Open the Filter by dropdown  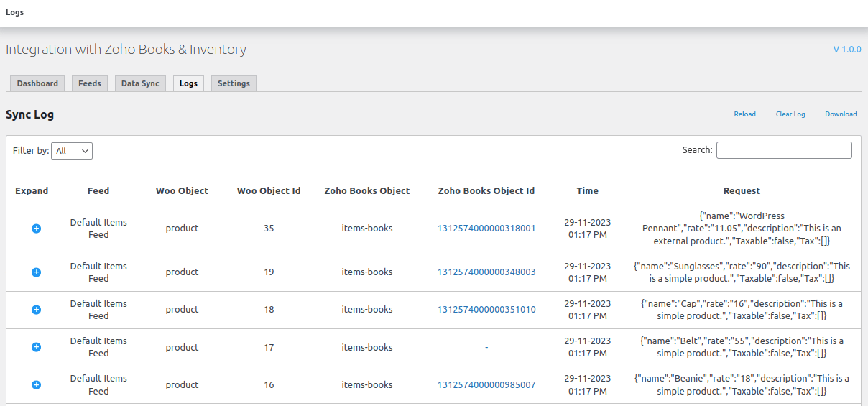coord(72,151)
